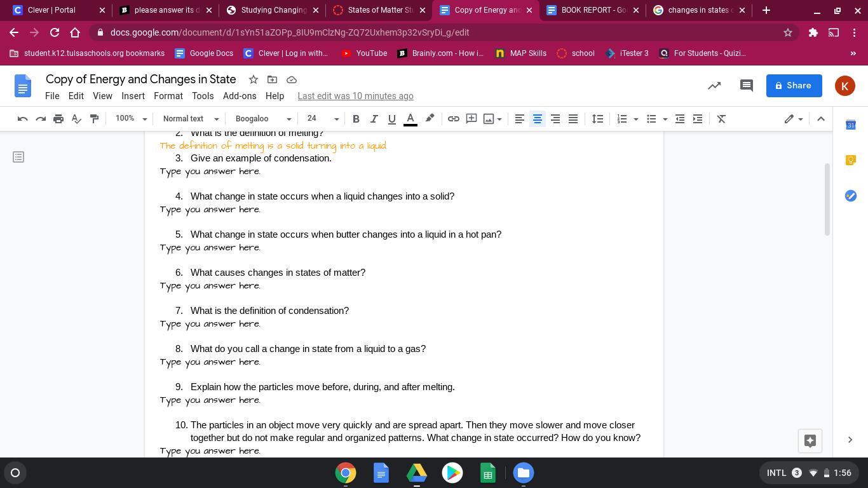Open line spacing options
Image resolution: width=868 pixels, height=488 pixels.
coord(597,119)
